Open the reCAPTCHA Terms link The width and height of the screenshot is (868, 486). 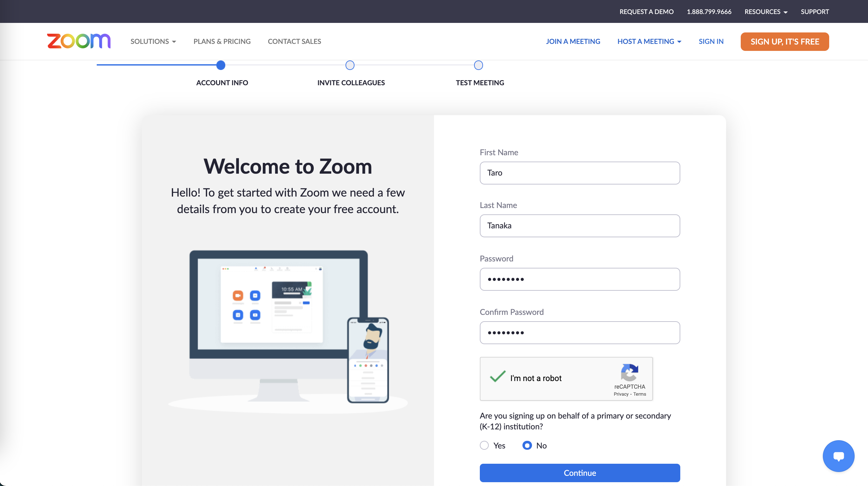click(640, 394)
